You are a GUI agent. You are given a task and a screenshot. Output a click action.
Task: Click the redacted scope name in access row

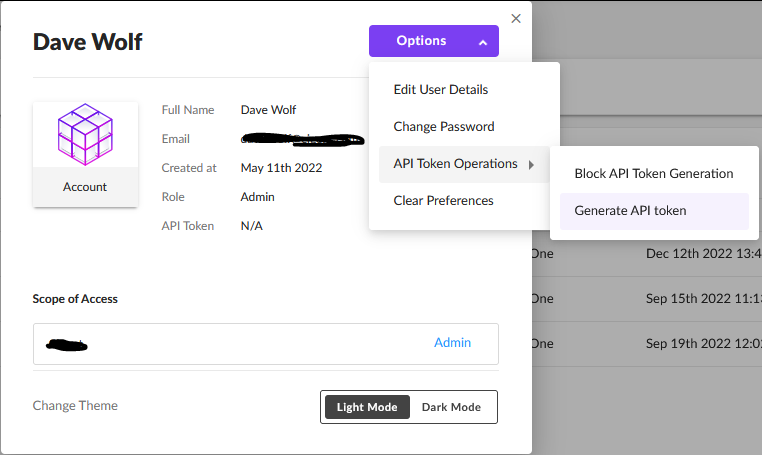point(67,345)
